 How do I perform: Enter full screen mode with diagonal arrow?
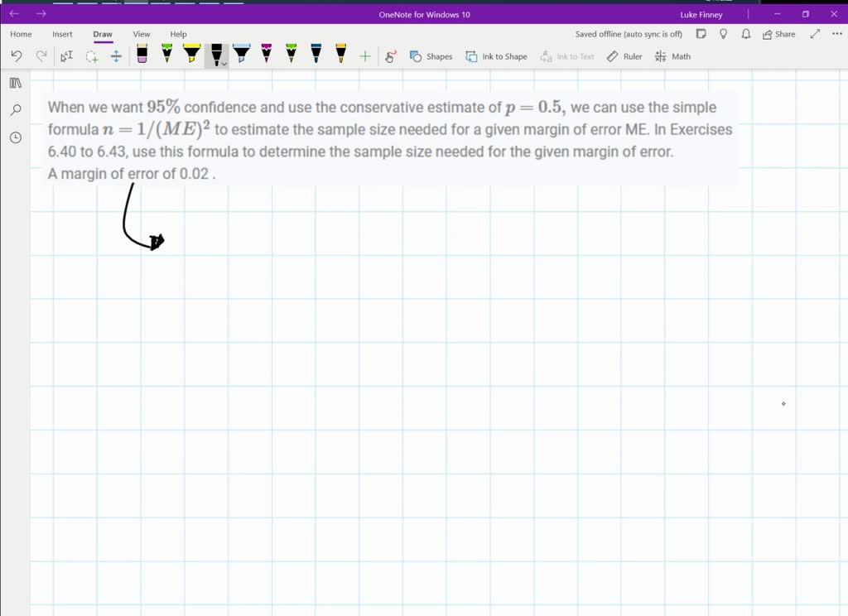coord(815,34)
